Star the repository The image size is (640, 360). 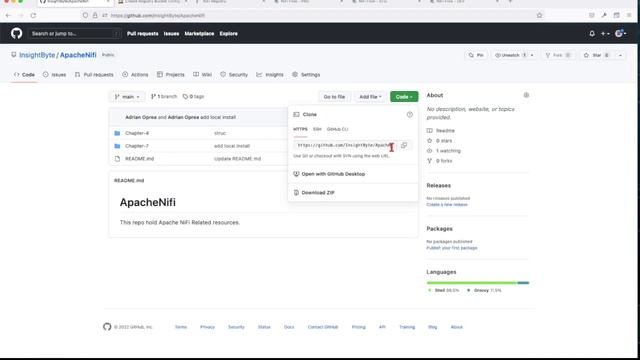coord(597,55)
